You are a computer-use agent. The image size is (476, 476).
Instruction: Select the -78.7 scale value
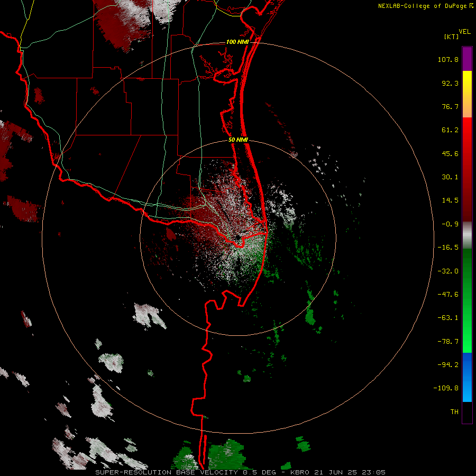[x=448, y=342]
